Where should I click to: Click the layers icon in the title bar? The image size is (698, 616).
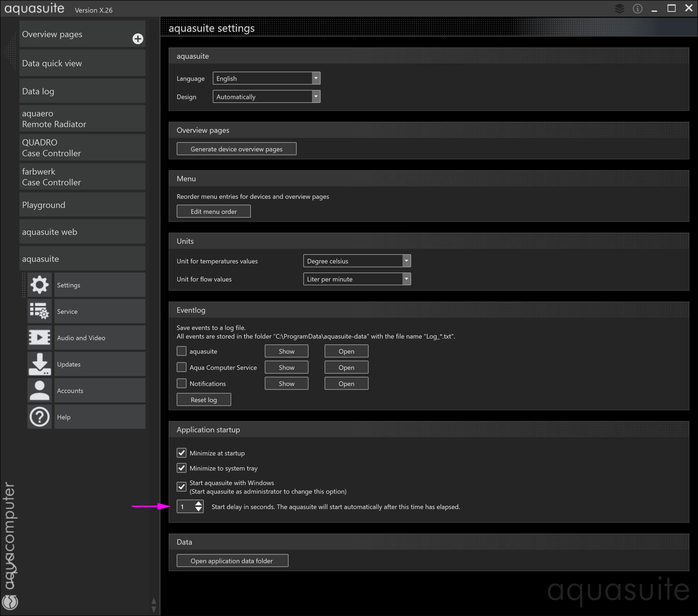619,9
